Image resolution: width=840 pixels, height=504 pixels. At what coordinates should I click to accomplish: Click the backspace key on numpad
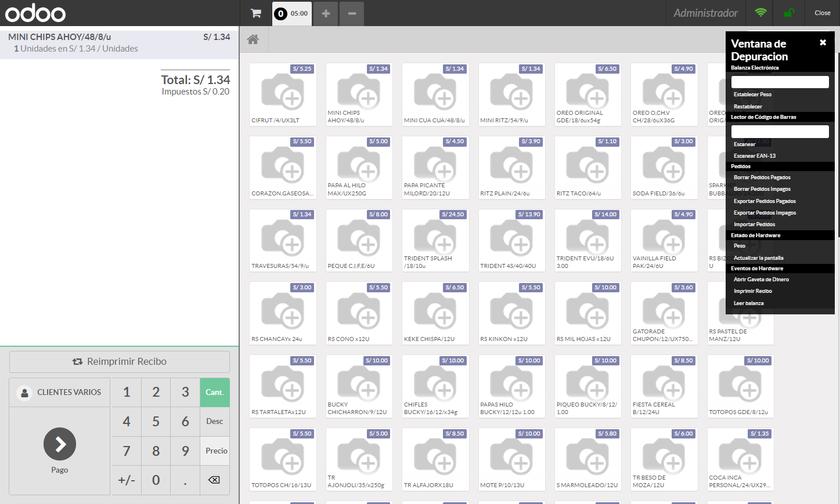tap(214, 480)
